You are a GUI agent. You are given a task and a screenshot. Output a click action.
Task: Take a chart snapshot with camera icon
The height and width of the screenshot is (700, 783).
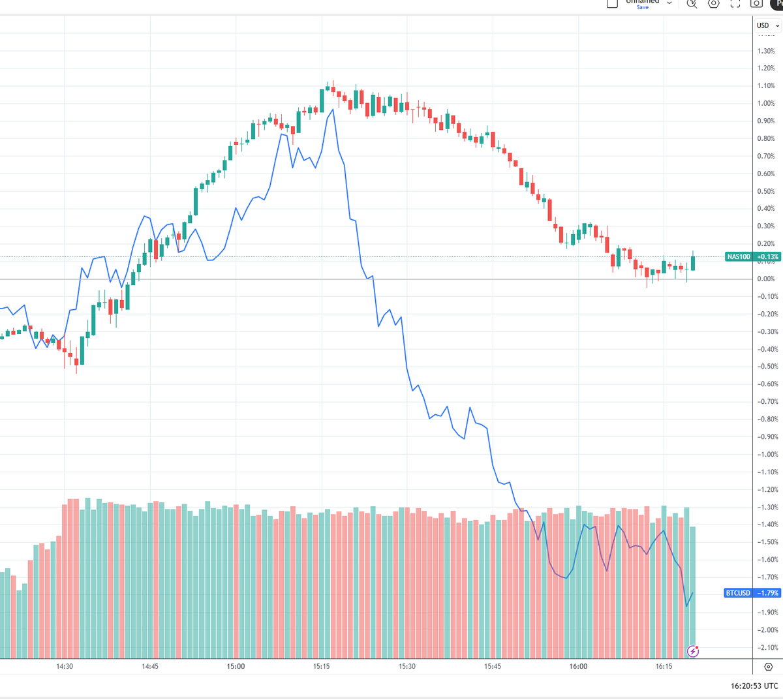pos(756,3)
